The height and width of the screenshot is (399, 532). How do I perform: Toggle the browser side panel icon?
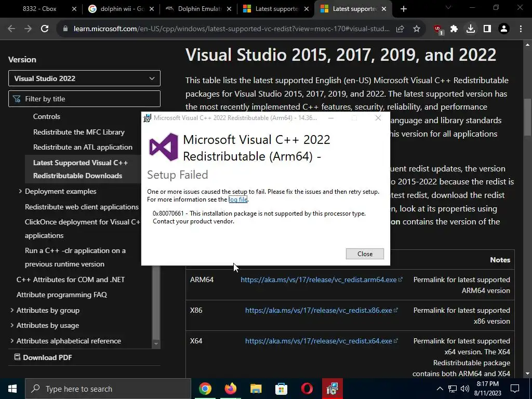coord(487,29)
